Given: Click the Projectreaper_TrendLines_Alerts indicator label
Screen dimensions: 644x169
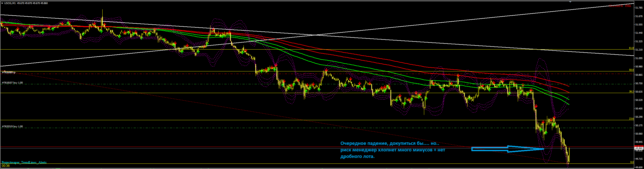Looking at the screenshot, I should (24, 162).
